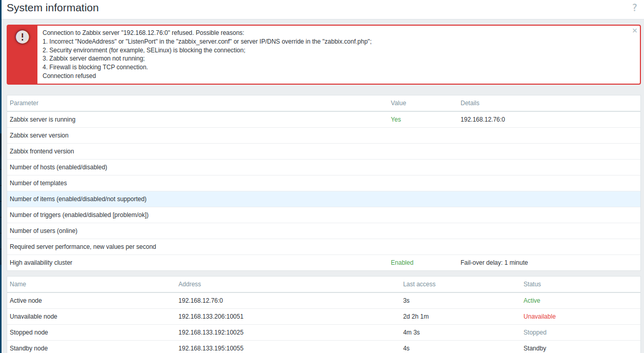Click the red 'Unavailable' status
Screen dimensions: 644x353
(539, 317)
